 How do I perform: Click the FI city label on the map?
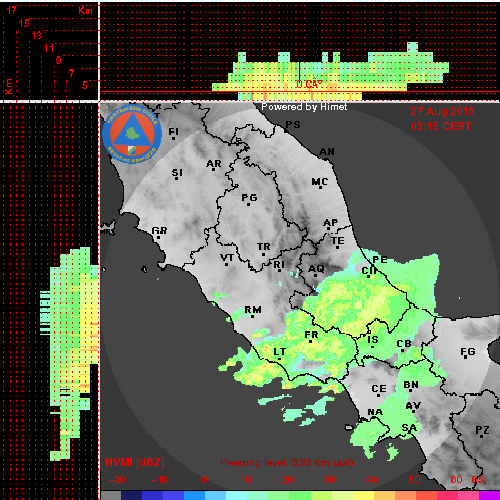click(173, 132)
